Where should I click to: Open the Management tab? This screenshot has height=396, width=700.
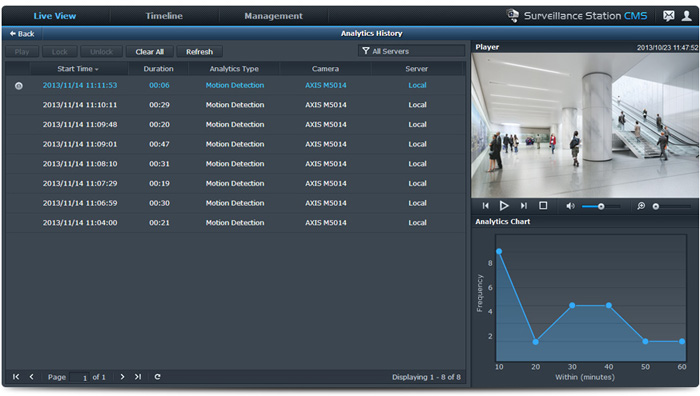(x=273, y=16)
